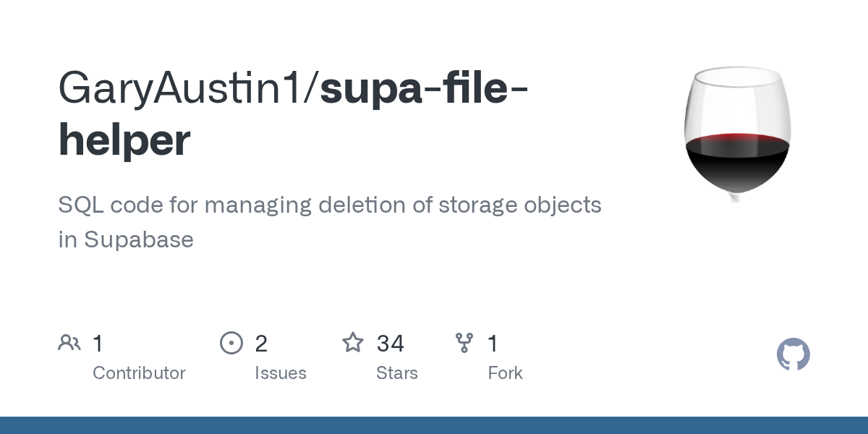This screenshot has height=434, width=868.
Task: Click the star icon
Action: 353,343
